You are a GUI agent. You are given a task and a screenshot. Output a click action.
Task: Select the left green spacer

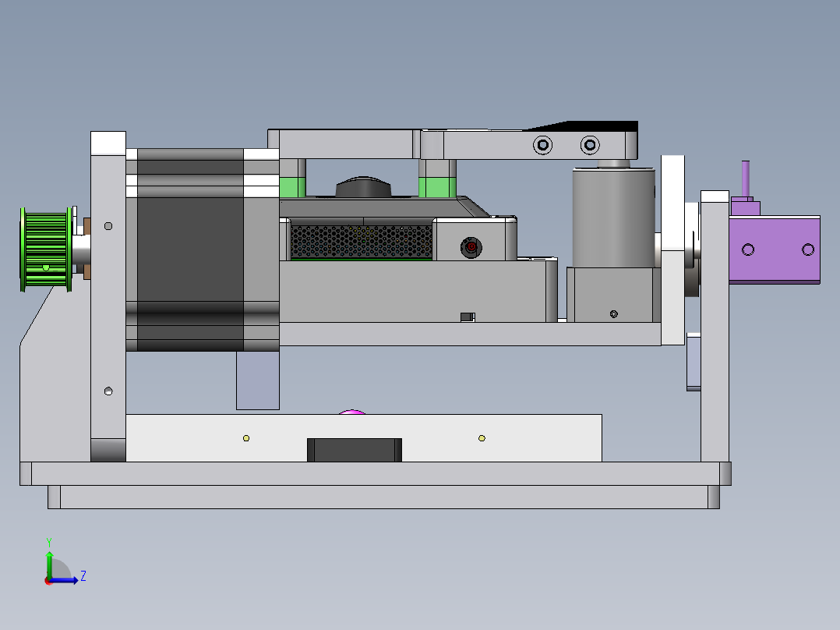coord(292,188)
